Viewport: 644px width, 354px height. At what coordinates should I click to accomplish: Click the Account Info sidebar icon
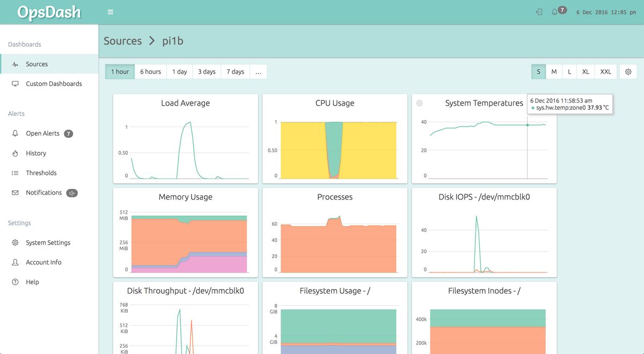click(x=15, y=262)
